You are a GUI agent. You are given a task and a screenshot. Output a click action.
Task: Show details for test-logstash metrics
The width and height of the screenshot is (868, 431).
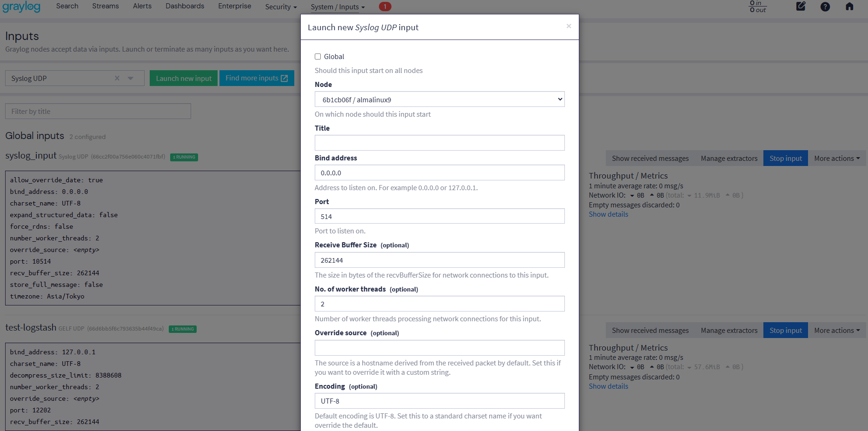[608, 386]
